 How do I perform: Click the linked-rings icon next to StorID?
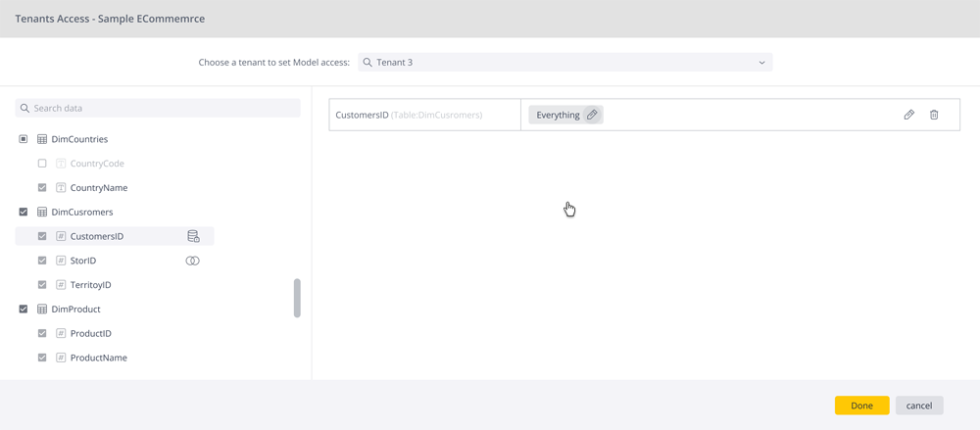[192, 261]
